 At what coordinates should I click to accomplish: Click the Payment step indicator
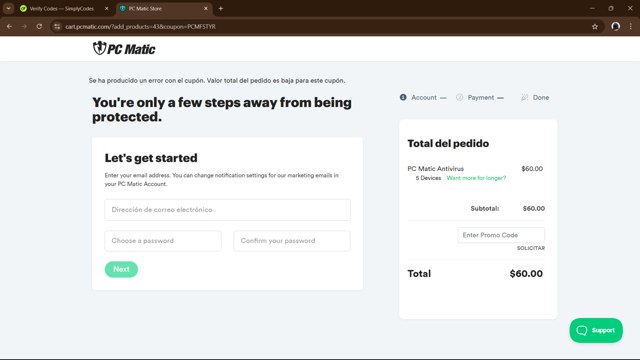(480, 98)
